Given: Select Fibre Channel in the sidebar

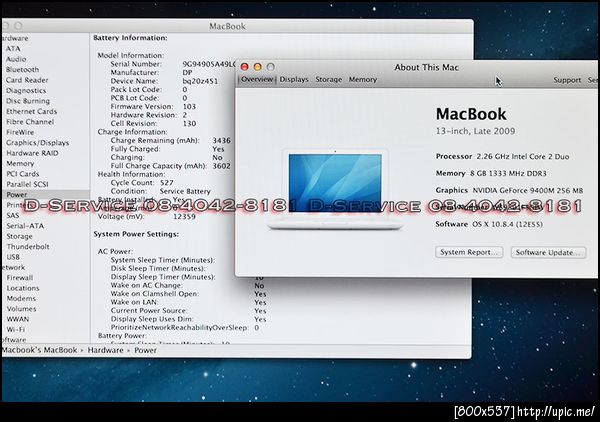Looking at the screenshot, I should 30,122.
